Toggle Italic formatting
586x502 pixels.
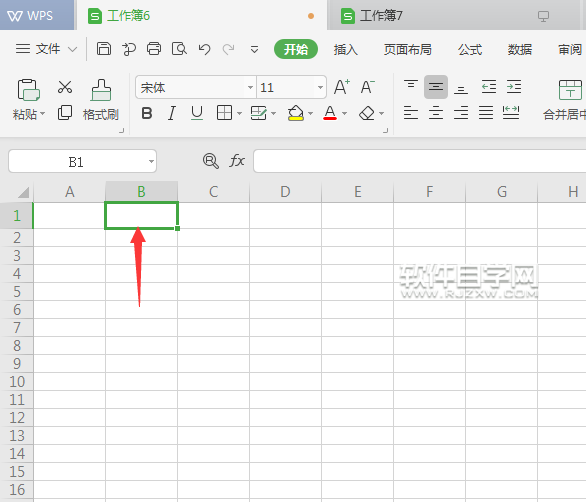coord(172,113)
